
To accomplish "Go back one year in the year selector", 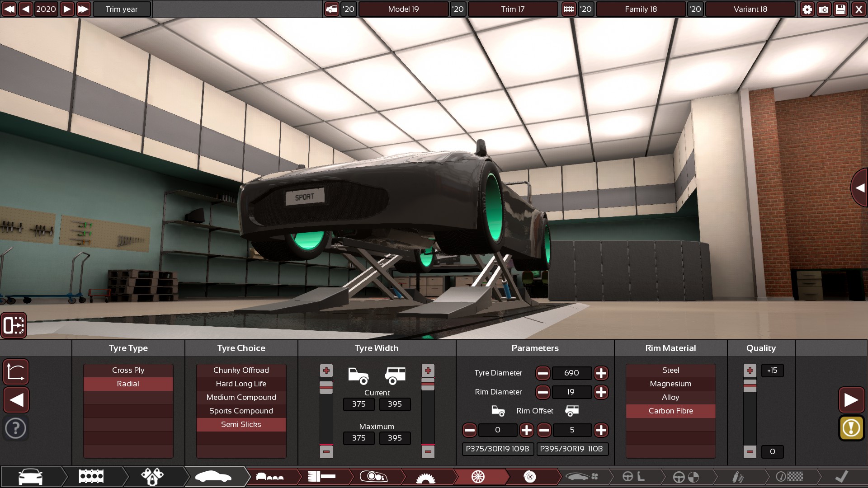I will coord(26,9).
